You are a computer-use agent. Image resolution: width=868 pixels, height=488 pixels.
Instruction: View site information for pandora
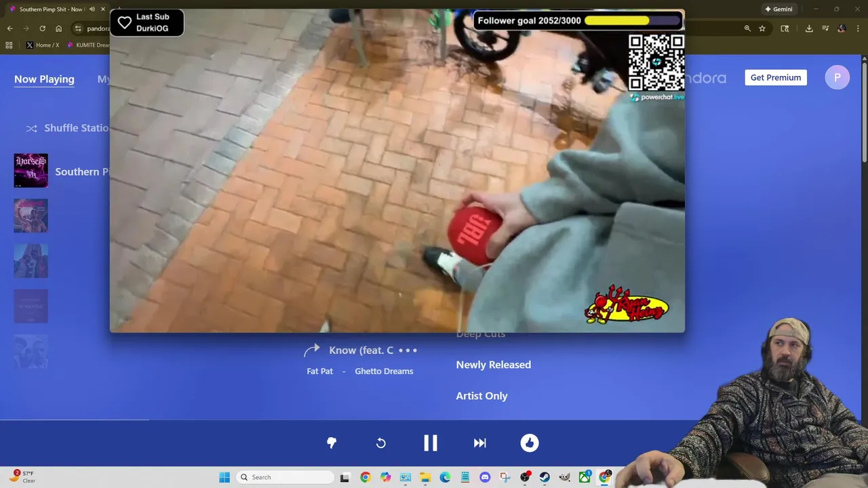(79, 28)
